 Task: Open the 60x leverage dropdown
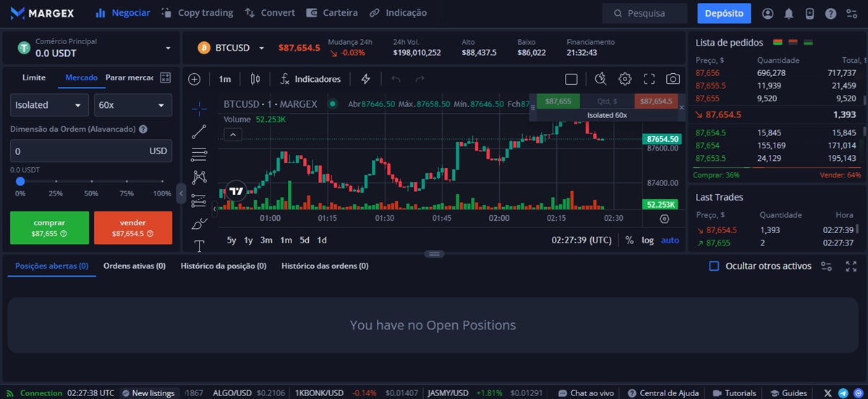click(132, 105)
